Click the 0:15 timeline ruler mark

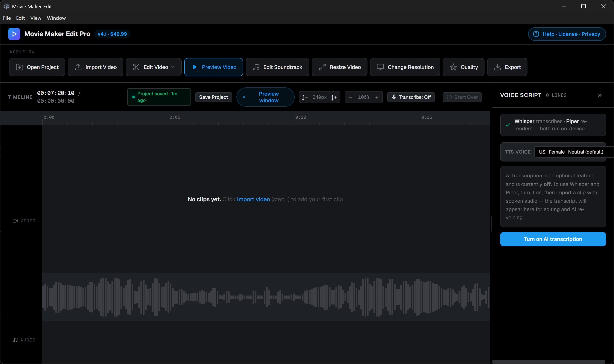[426, 117]
